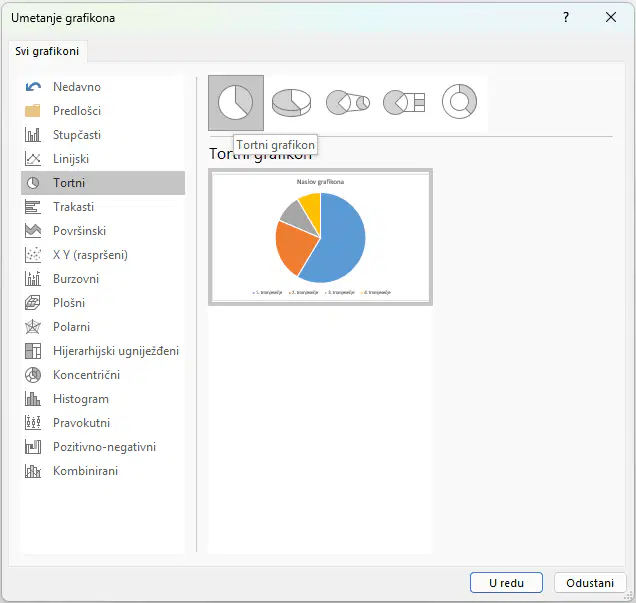Choose the doughnut chart subtype
Screen dimensions: 636x603
459,102
